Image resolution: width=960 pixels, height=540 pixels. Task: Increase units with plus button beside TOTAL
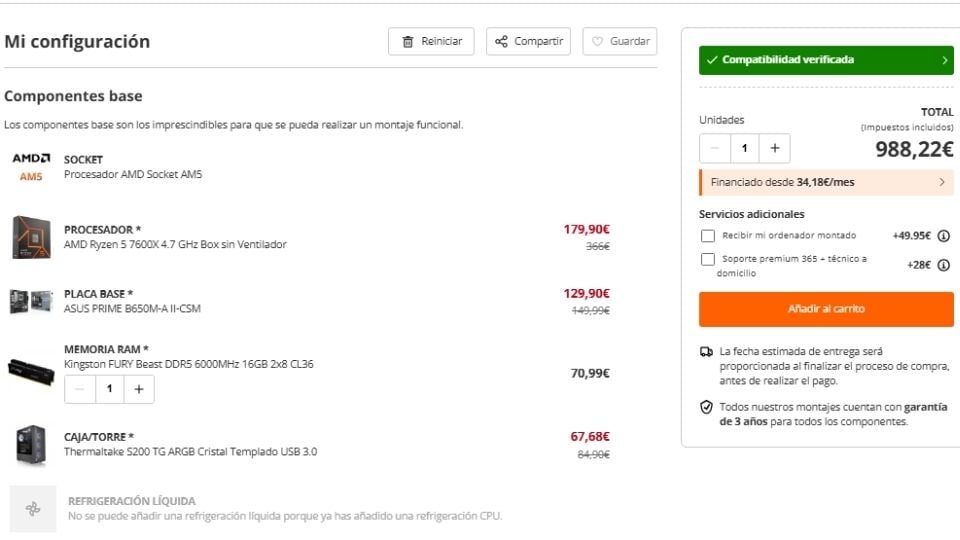(x=774, y=148)
